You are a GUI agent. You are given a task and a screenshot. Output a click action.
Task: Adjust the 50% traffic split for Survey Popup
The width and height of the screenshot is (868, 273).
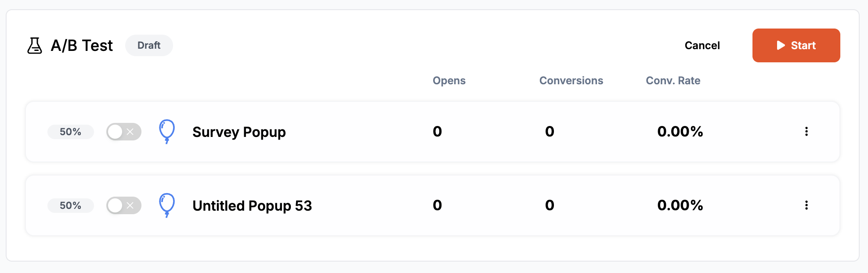click(x=70, y=132)
